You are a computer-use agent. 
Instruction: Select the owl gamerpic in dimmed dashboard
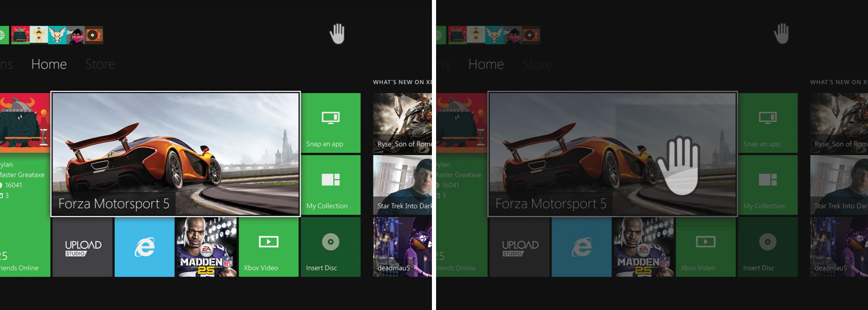pyautogui.click(x=494, y=35)
